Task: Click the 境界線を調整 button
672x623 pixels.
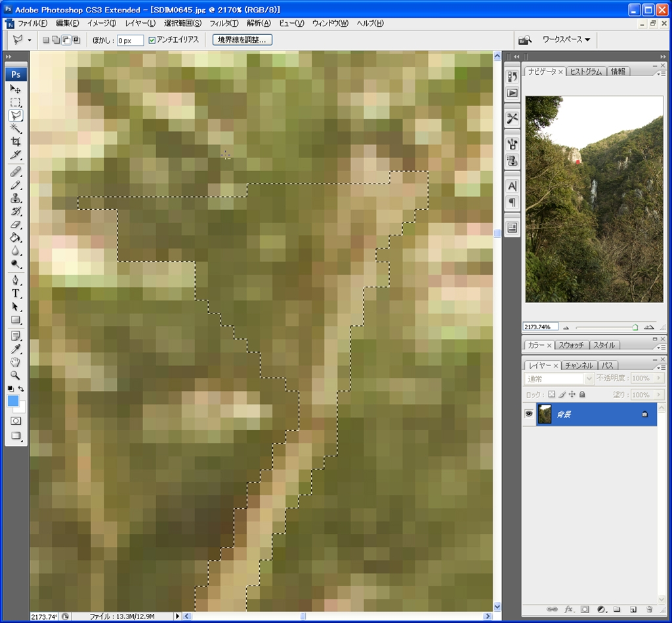Action: coord(242,40)
